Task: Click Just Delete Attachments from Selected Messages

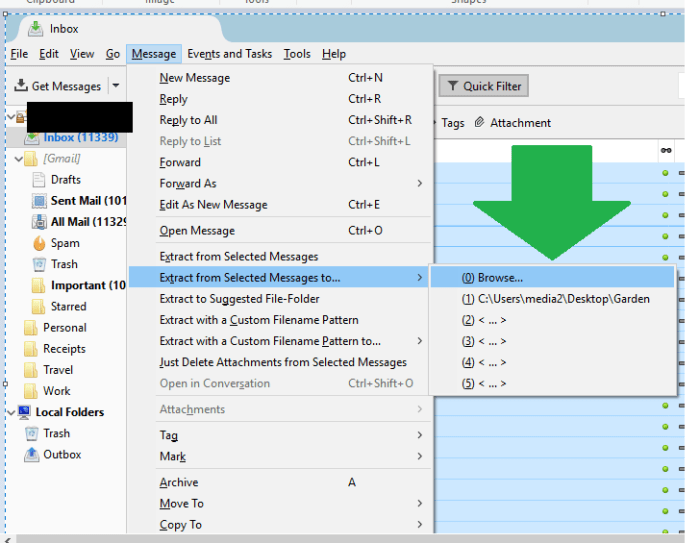Action: [283, 362]
